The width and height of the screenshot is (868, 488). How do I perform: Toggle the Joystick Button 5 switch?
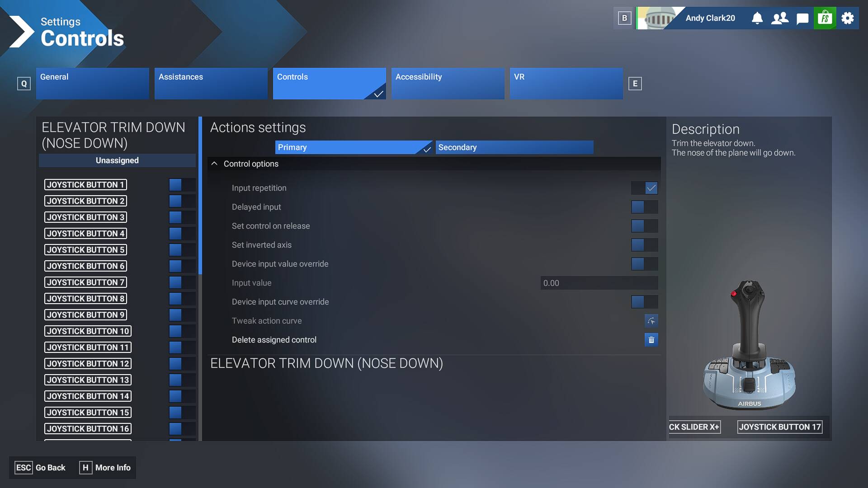[182, 250]
